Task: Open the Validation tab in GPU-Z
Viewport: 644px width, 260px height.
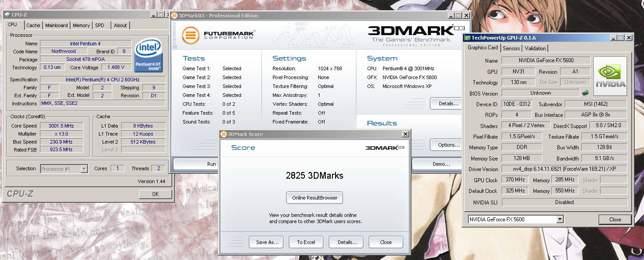Action: (535, 48)
